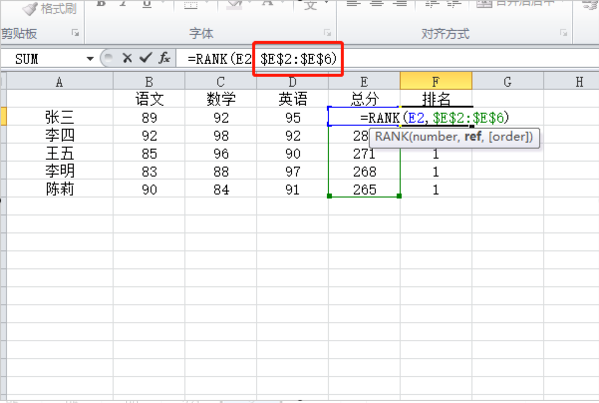The width and height of the screenshot is (599, 403).
Task: Toggle Italic formatting in the Font group
Action: pyautogui.click(x=123, y=3)
